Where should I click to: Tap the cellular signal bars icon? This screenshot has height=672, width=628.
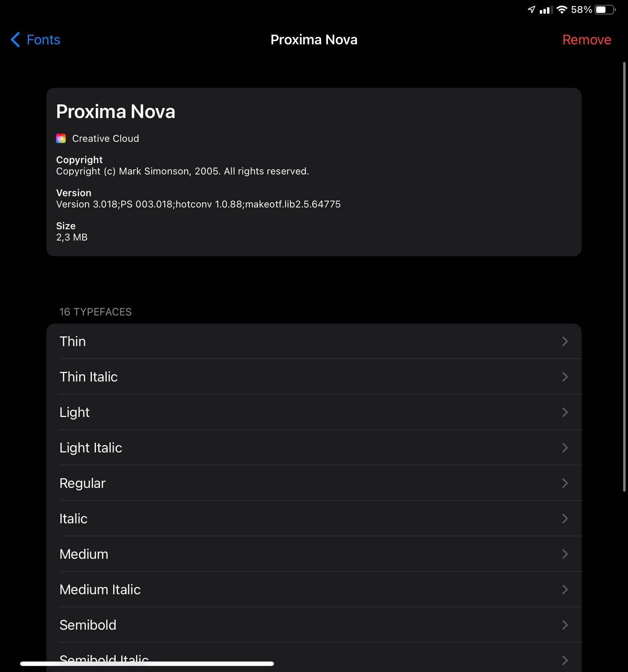pos(546,10)
